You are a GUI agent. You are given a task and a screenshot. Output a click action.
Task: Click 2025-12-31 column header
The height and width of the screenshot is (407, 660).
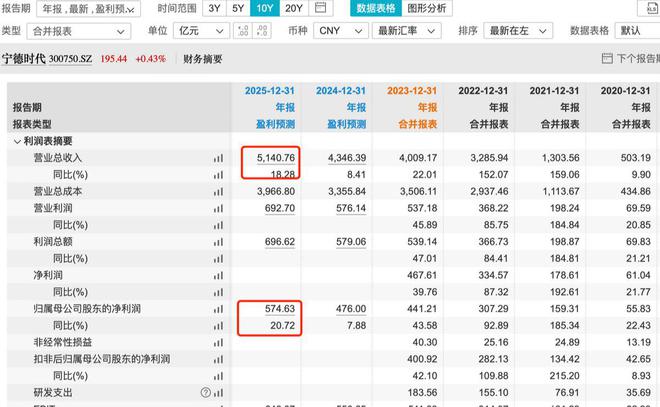pos(269,90)
